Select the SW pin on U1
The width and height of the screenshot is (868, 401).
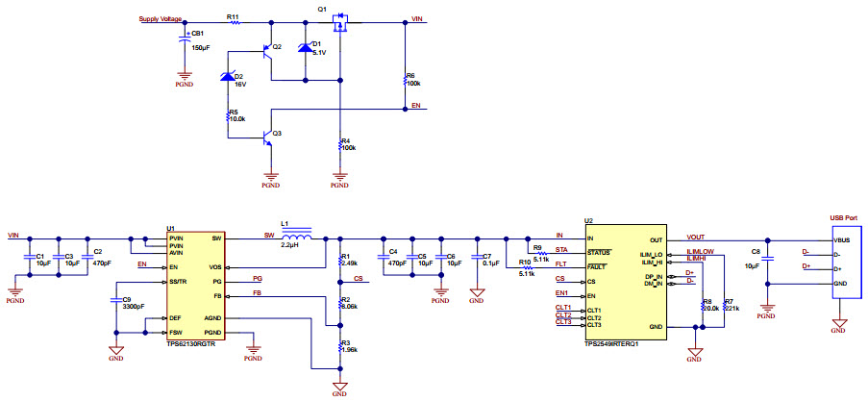click(216, 238)
